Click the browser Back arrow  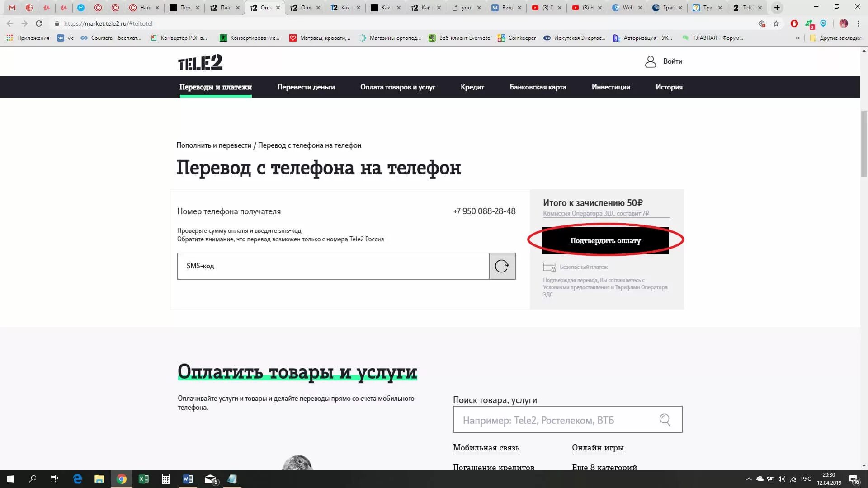pyautogui.click(x=10, y=23)
